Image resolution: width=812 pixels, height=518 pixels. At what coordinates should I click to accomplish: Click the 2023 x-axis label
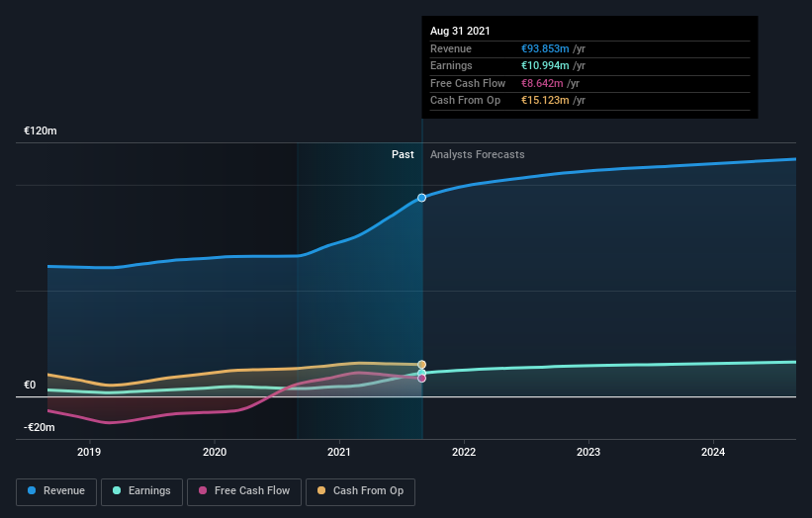(588, 452)
